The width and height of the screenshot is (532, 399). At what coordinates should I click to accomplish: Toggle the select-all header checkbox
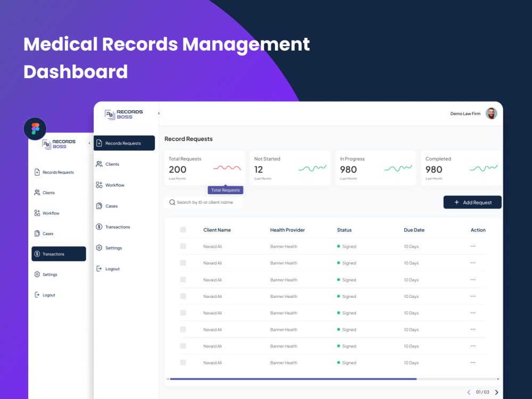click(x=183, y=230)
